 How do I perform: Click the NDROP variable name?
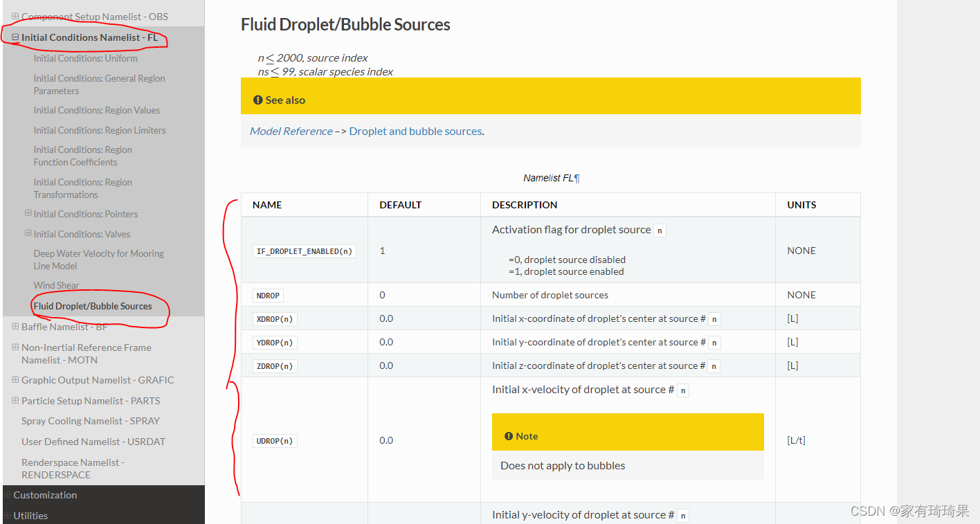[x=268, y=296]
